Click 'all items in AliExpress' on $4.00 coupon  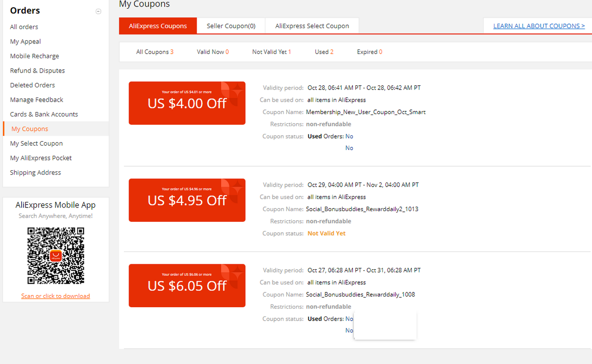tap(337, 100)
